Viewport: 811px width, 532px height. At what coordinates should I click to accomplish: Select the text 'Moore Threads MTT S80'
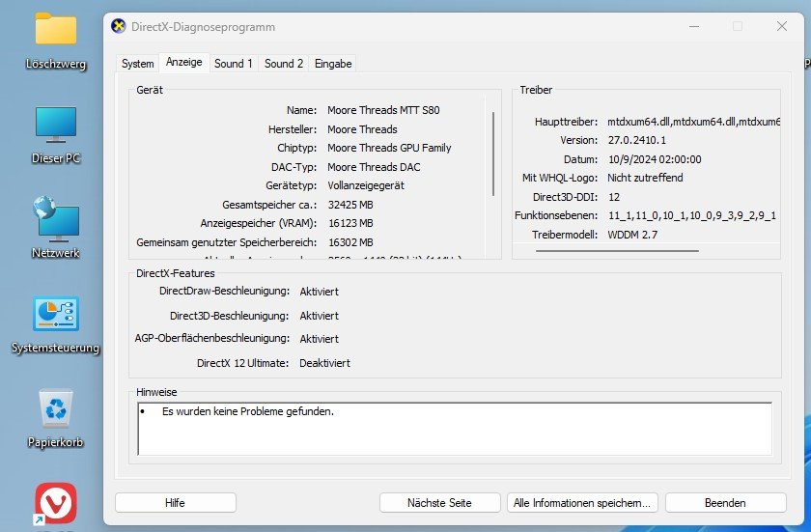[383, 110]
